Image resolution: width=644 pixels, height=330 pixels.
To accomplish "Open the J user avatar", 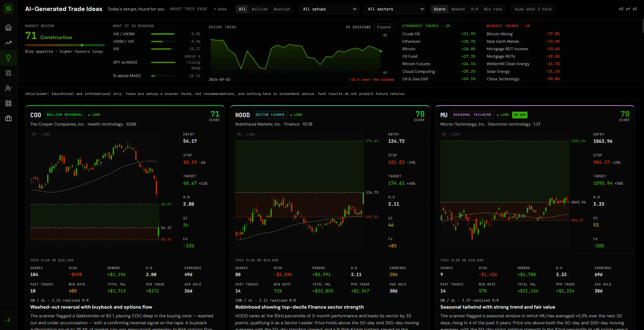I will 8,320.
